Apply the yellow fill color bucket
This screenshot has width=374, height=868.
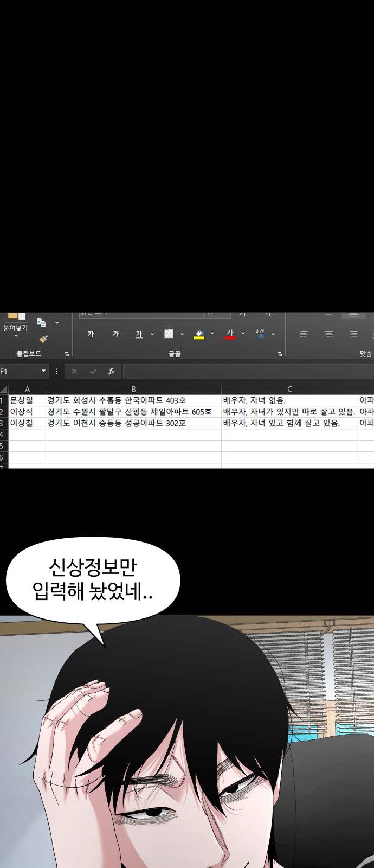pyautogui.click(x=199, y=334)
